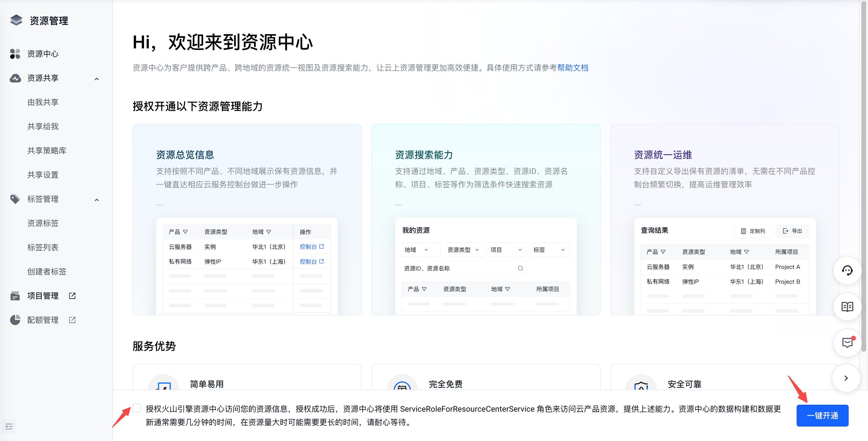Image resolution: width=868 pixels, height=441 pixels.
Task: Open the 创建者标签 sidebar item
Action: click(47, 272)
